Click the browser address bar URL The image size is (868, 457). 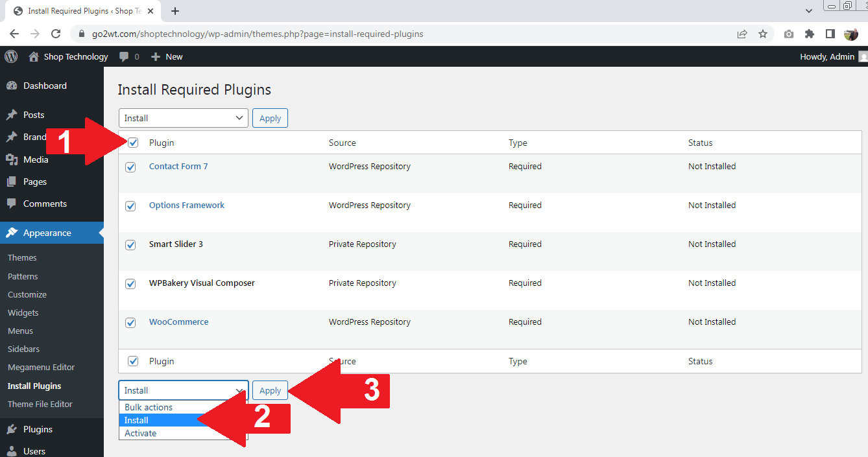pyautogui.click(x=257, y=34)
